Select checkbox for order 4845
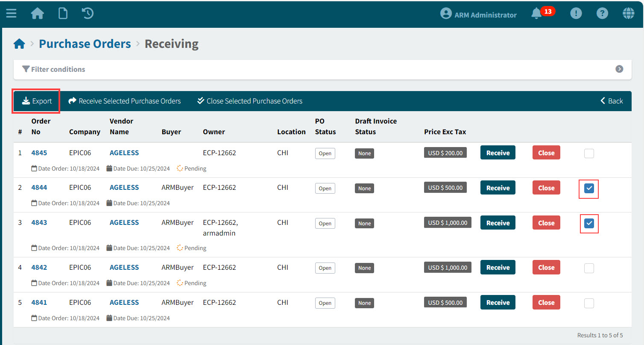The width and height of the screenshot is (644, 345). (x=589, y=153)
